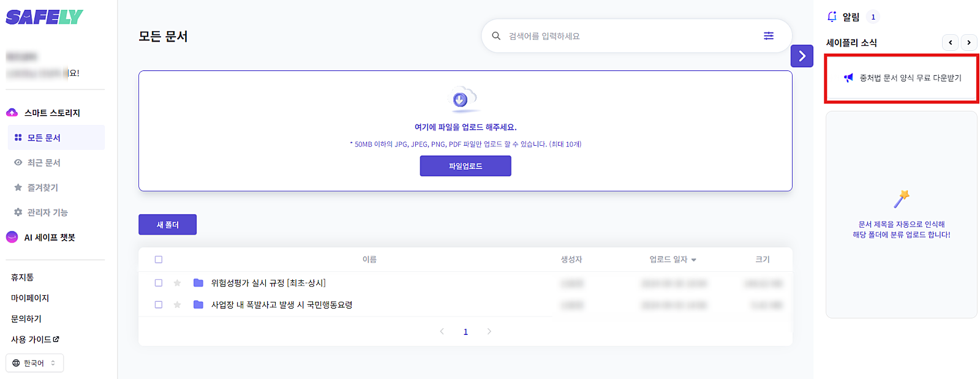Click the blue right-arrow panel toggle
The height and width of the screenshot is (379, 980).
tap(802, 56)
